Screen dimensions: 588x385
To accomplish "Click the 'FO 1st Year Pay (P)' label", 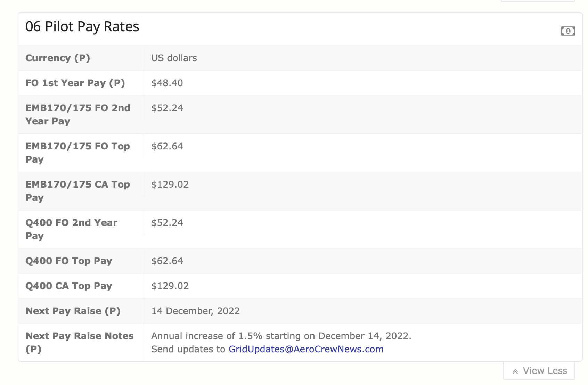I will coord(75,83).
